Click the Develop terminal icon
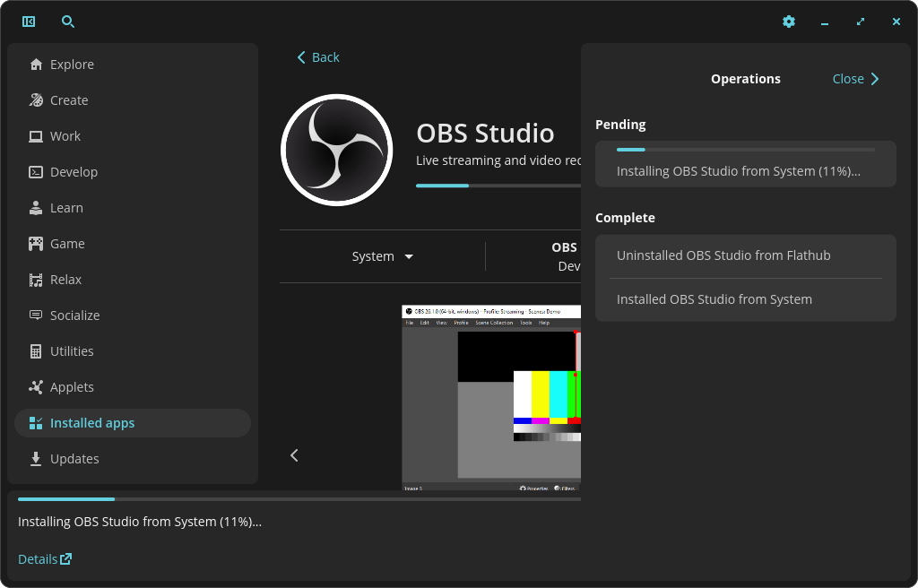 pyautogui.click(x=36, y=172)
